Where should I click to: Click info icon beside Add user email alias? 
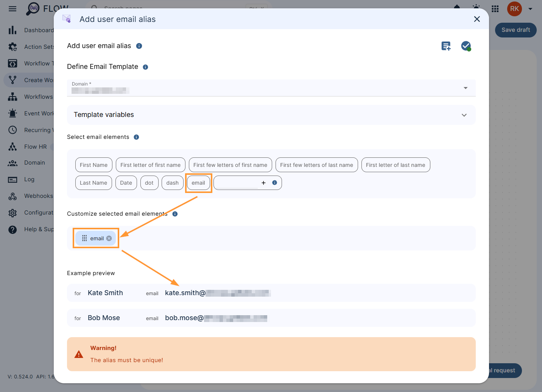(139, 46)
